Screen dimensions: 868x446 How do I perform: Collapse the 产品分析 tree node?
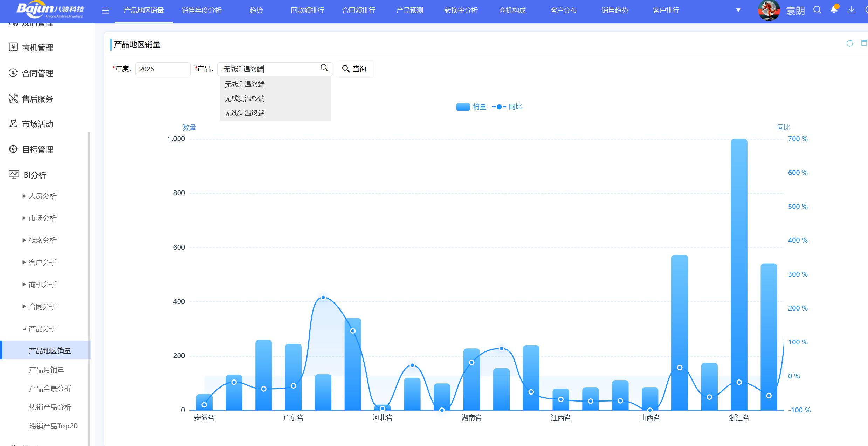24,329
